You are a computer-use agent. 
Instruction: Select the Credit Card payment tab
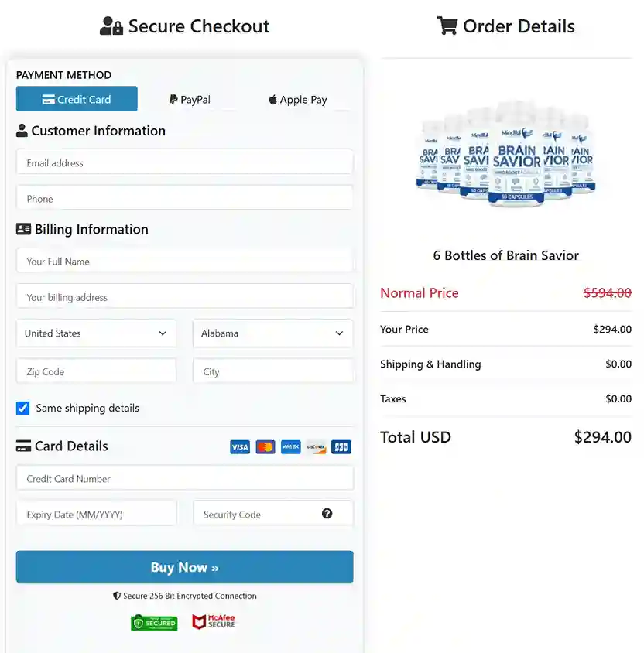77,98
